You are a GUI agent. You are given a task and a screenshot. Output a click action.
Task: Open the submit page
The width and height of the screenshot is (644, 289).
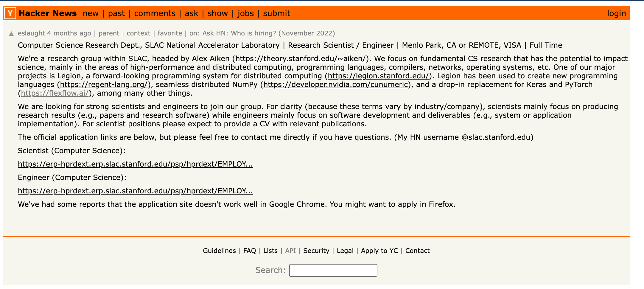[276, 13]
